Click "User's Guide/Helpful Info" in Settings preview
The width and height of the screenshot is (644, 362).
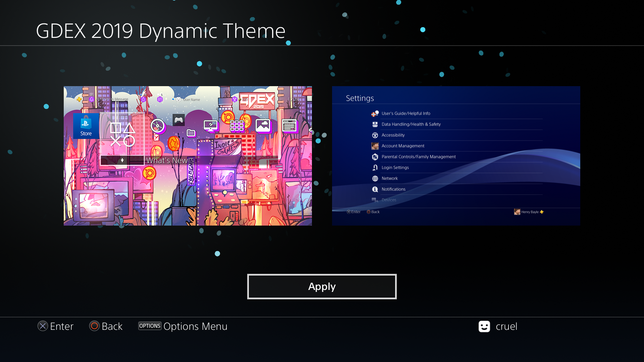tap(406, 113)
